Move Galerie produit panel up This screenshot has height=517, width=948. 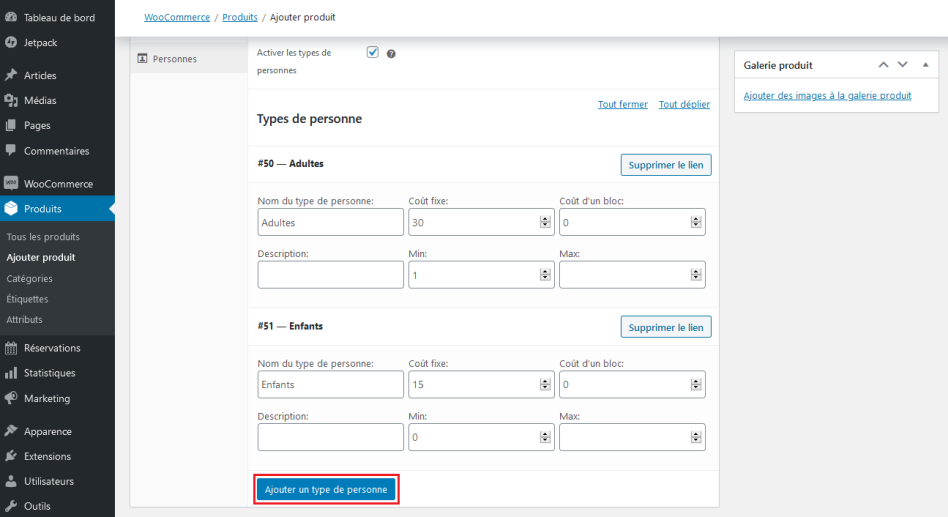883,65
